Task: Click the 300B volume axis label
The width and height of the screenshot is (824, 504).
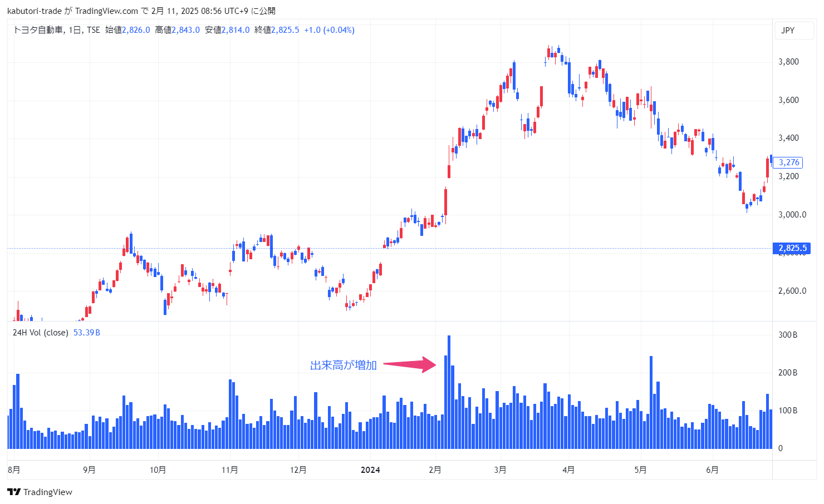Action: [788, 335]
